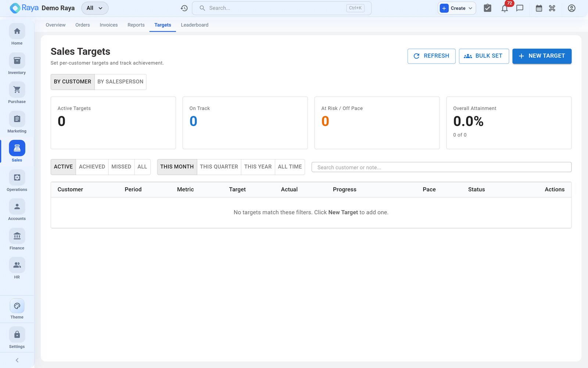Switch to the Overview tab
Screen dimensions: 588x368
tap(55, 25)
